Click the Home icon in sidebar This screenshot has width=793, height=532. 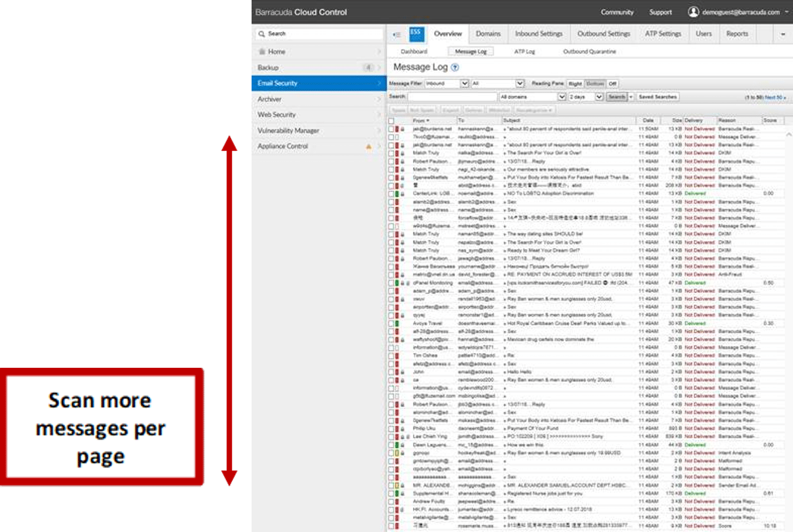coord(262,52)
